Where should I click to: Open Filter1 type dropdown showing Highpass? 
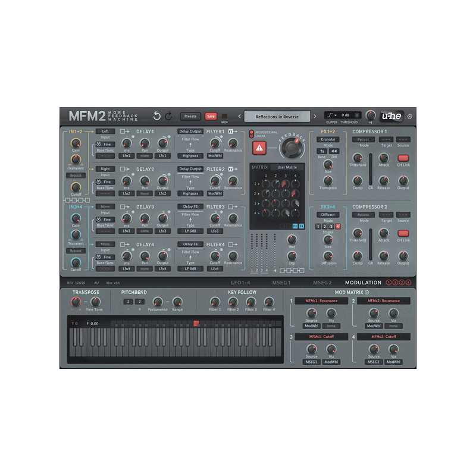[x=190, y=156]
